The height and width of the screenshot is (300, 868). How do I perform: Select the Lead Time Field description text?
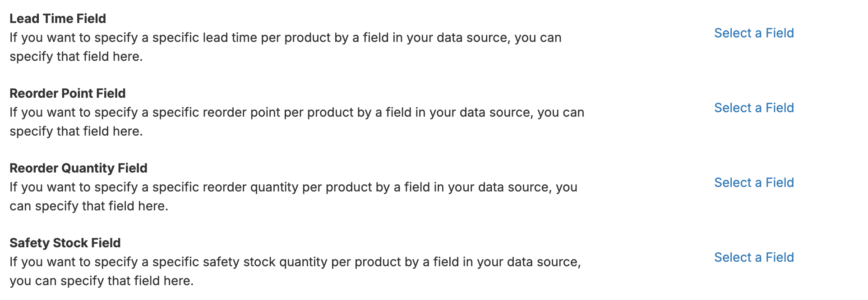[x=284, y=47]
